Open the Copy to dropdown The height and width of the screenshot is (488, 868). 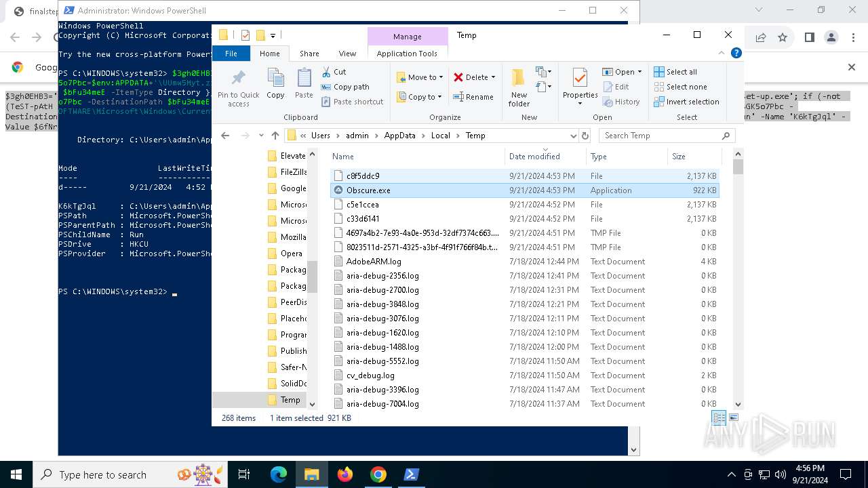(x=419, y=97)
